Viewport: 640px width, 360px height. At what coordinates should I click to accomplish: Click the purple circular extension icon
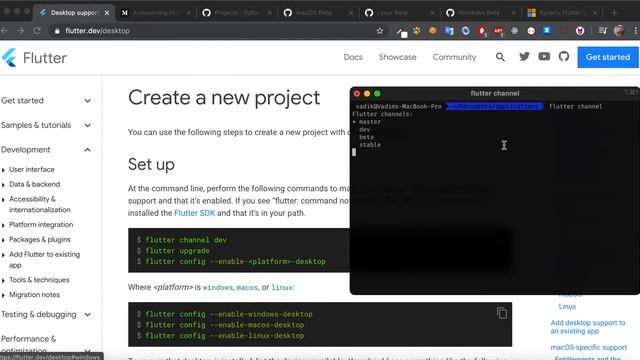pos(580,31)
